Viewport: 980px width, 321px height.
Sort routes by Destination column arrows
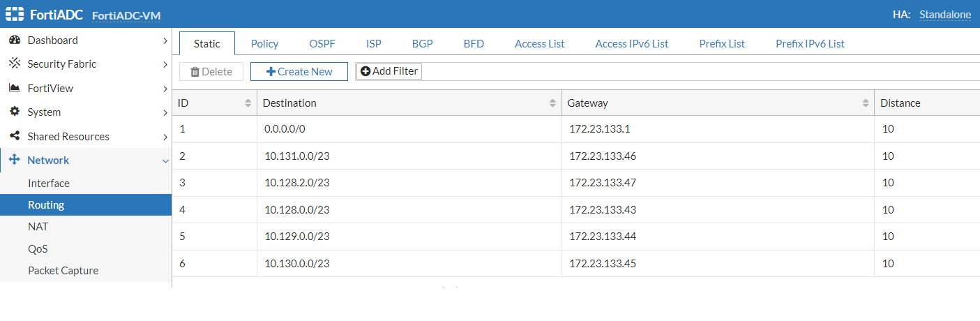[x=552, y=103]
